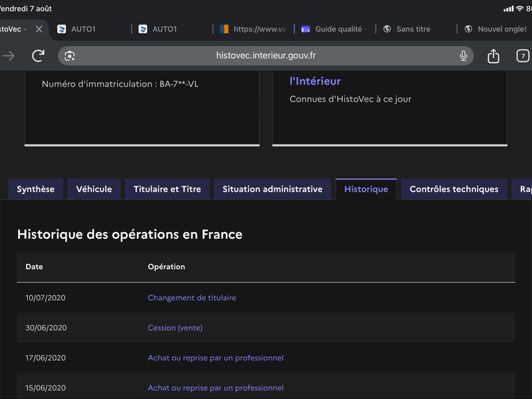The image size is (532, 399).
Task: Open the Situation administrative tab
Action: (273, 189)
